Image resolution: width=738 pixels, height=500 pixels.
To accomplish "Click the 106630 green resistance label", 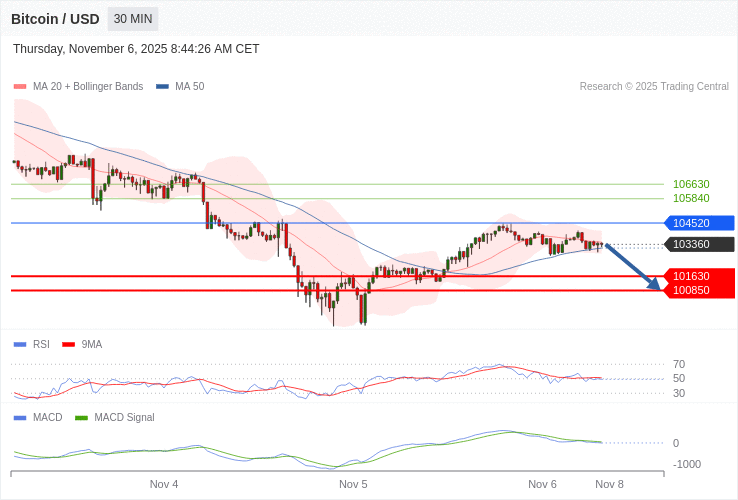I will 691,184.
